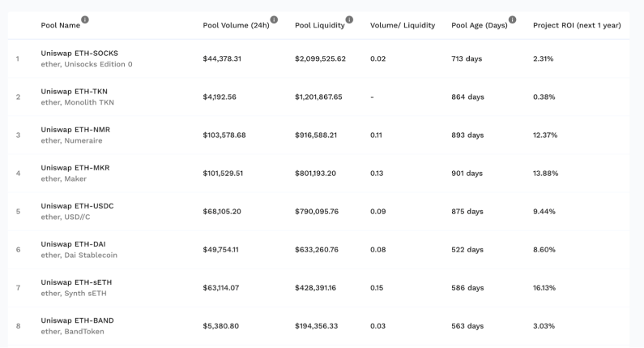The width and height of the screenshot is (644, 348).
Task: Open the Uniswap ETH-NMR pool
Action: click(75, 130)
